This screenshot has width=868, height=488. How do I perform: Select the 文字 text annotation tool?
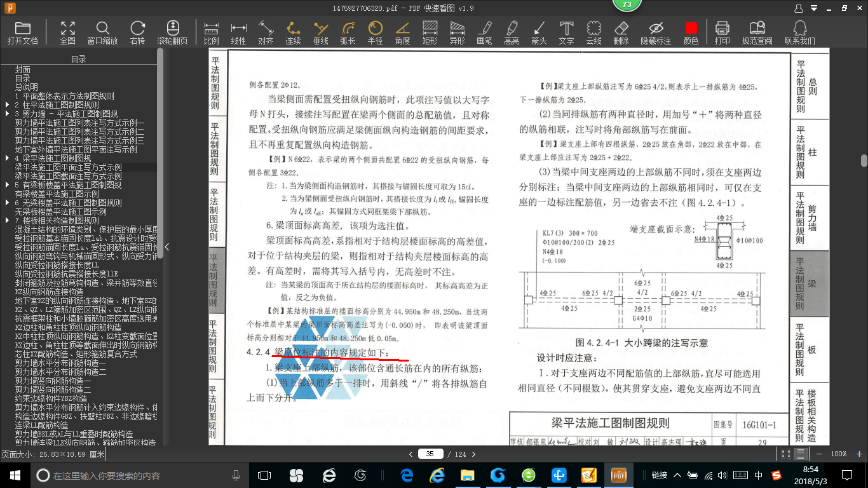[566, 32]
